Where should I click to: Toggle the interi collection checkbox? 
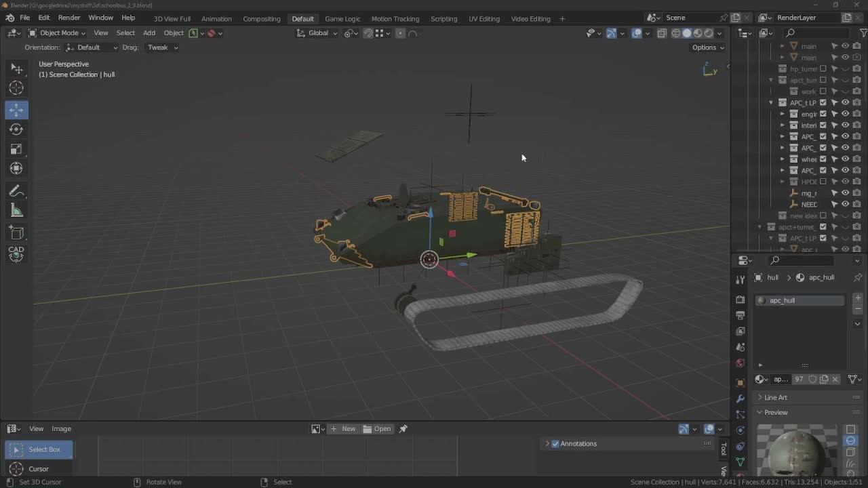pos(823,125)
